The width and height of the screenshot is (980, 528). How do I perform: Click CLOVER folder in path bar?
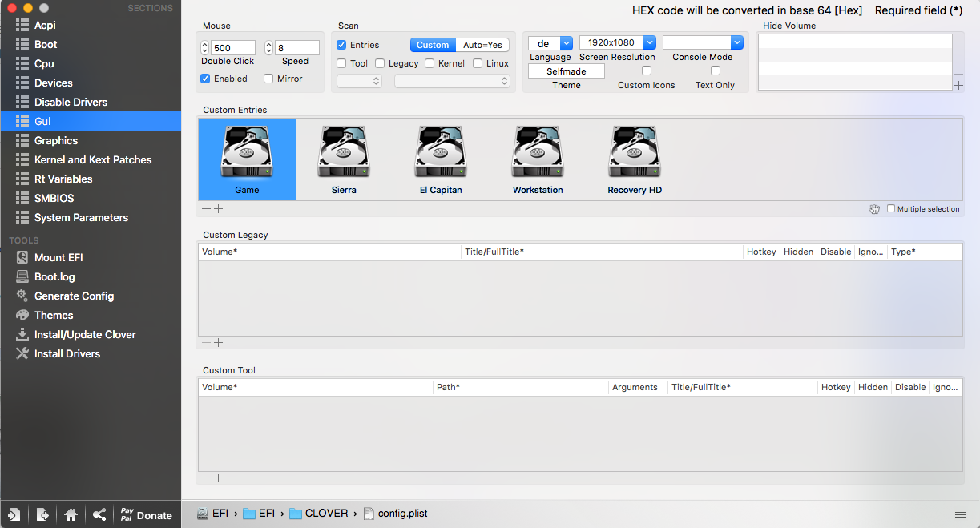click(319, 514)
